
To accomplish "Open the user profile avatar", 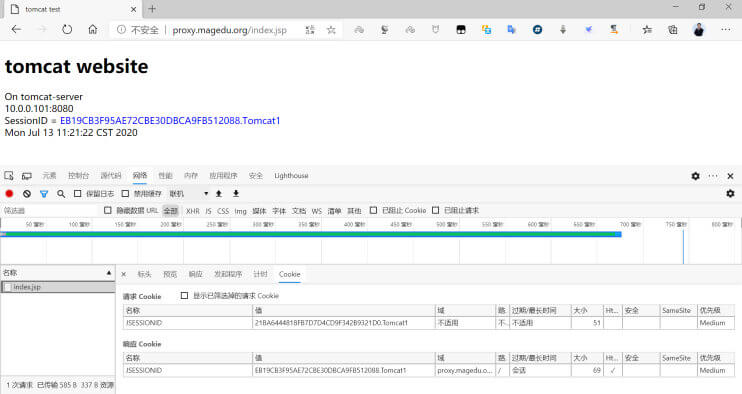I will [x=699, y=30].
